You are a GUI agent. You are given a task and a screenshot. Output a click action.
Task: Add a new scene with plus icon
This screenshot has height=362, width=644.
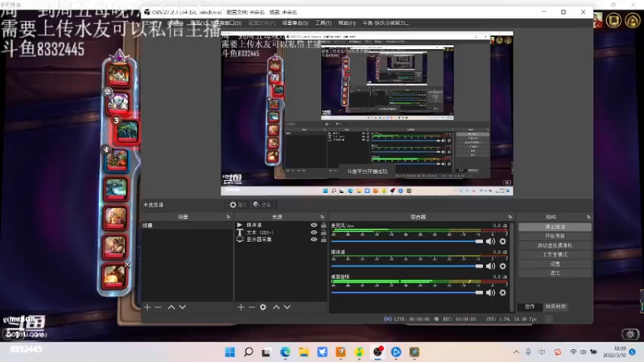147,307
